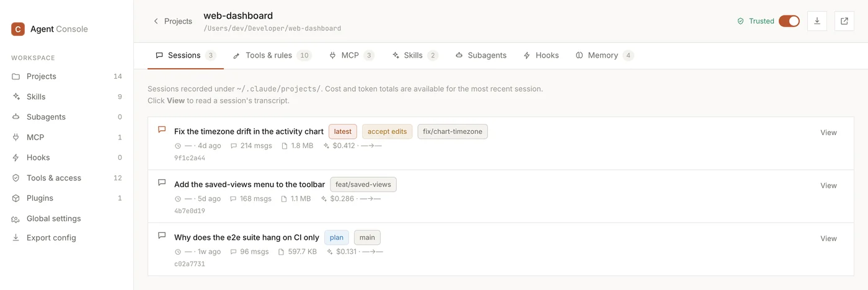Click the 214 msgs count
Image resolution: width=868 pixels, height=290 pixels.
click(256, 146)
